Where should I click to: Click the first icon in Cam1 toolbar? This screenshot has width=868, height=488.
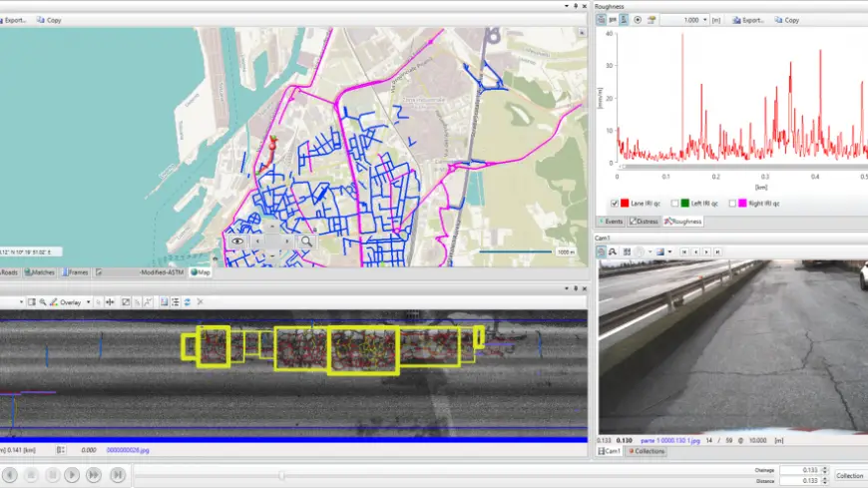pyautogui.click(x=602, y=252)
